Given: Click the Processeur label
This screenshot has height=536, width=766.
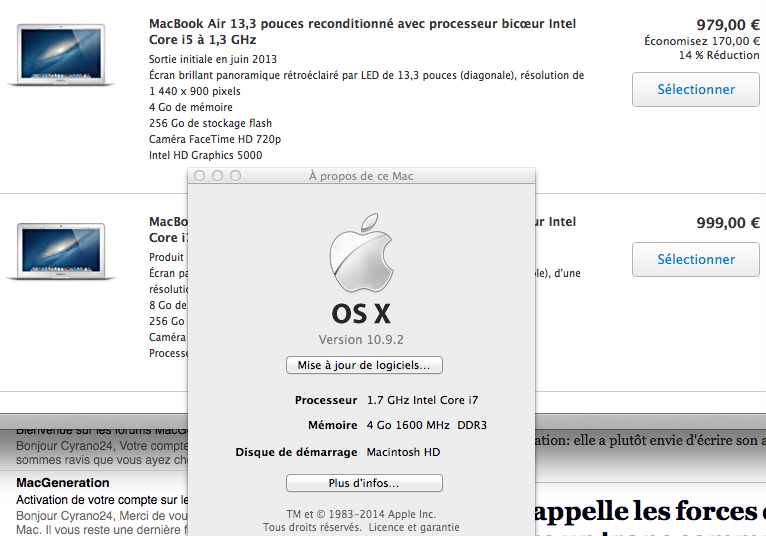Looking at the screenshot, I should [326, 400].
